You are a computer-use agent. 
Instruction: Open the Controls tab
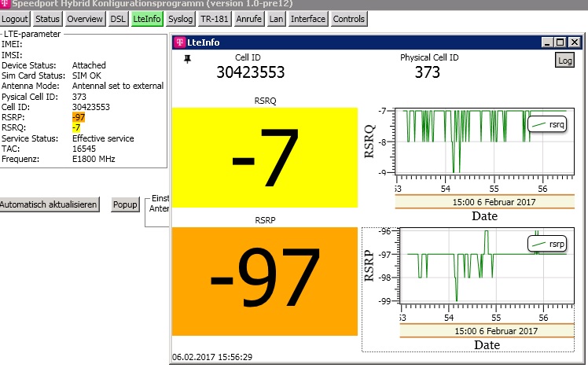(x=349, y=19)
